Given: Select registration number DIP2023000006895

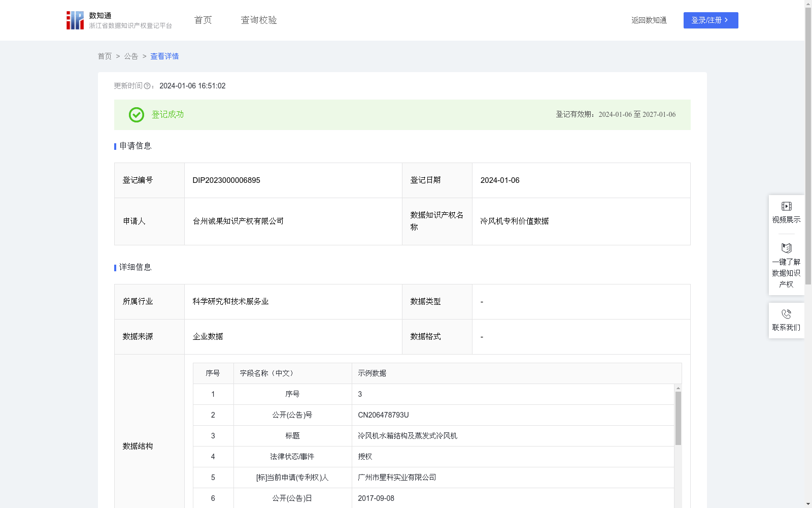Looking at the screenshot, I should [226, 180].
